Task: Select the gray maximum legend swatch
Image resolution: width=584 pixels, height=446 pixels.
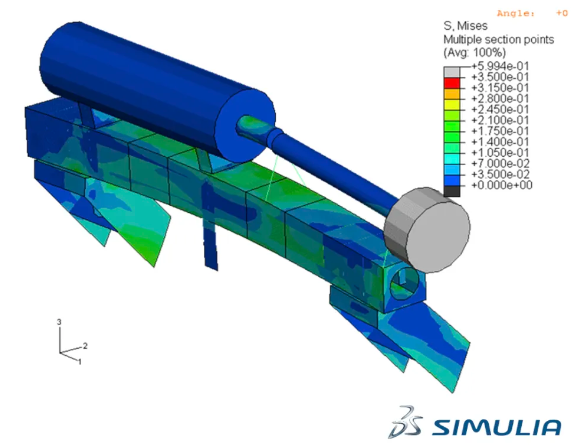Action: pyautogui.click(x=451, y=72)
